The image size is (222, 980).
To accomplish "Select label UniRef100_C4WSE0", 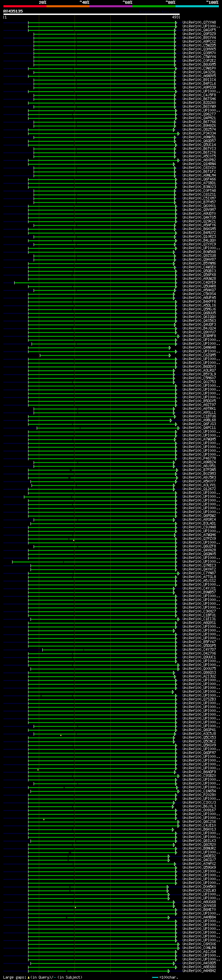I will click(x=199, y=267).
